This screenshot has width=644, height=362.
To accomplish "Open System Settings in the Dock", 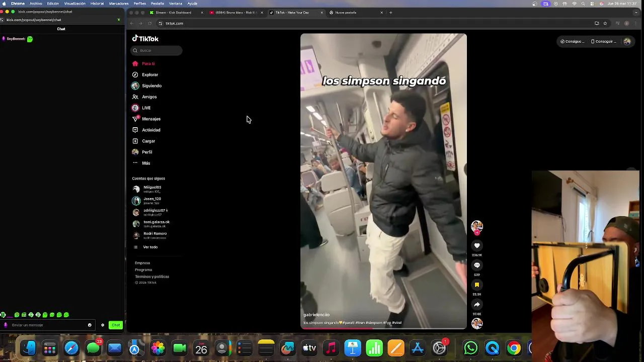I will (x=440, y=348).
